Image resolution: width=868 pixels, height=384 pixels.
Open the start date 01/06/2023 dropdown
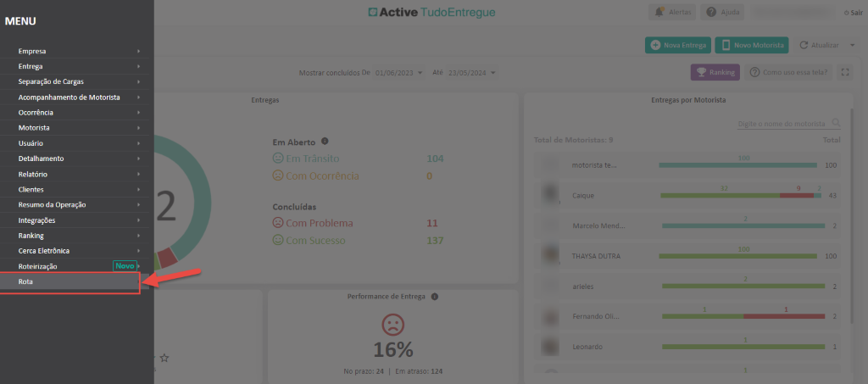click(x=398, y=73)
